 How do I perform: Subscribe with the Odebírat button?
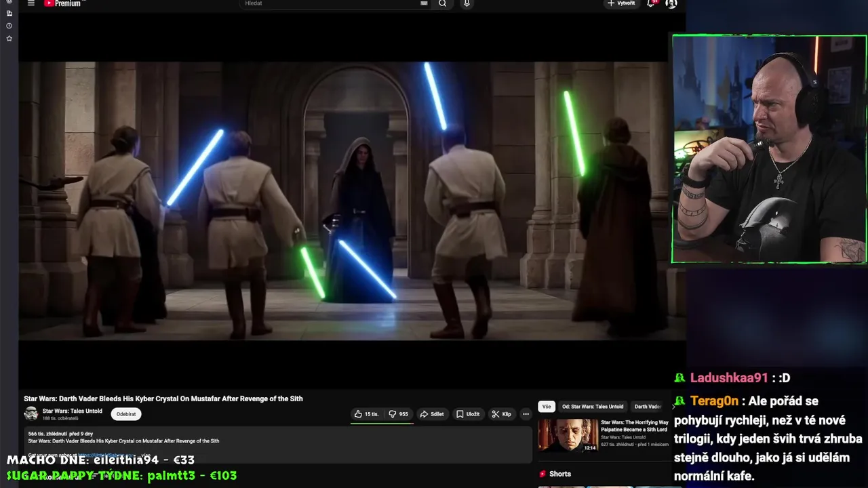coord(126,414)
